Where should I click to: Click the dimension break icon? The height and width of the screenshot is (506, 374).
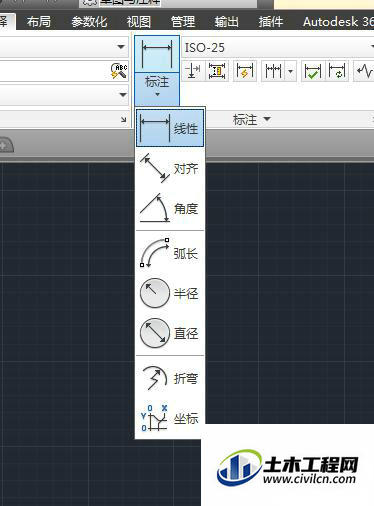pyautogui.click(x=192, y=71)
